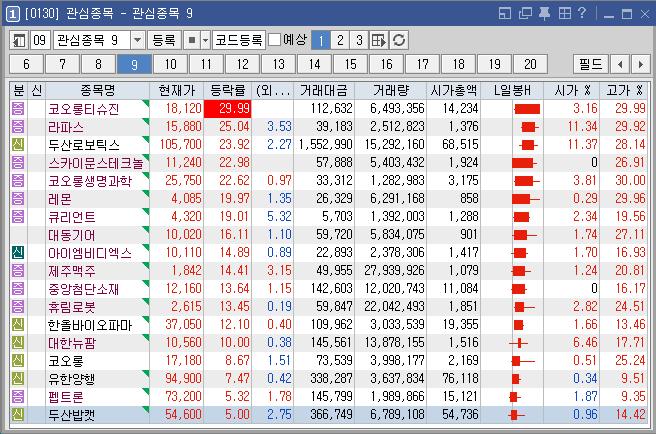Click the title bar duplicate window icon

click(525, 13)
